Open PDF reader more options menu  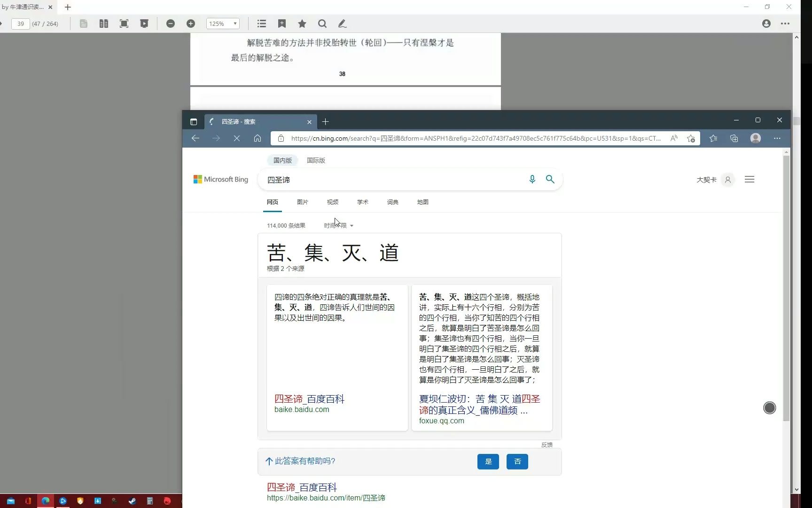point(785,24)
